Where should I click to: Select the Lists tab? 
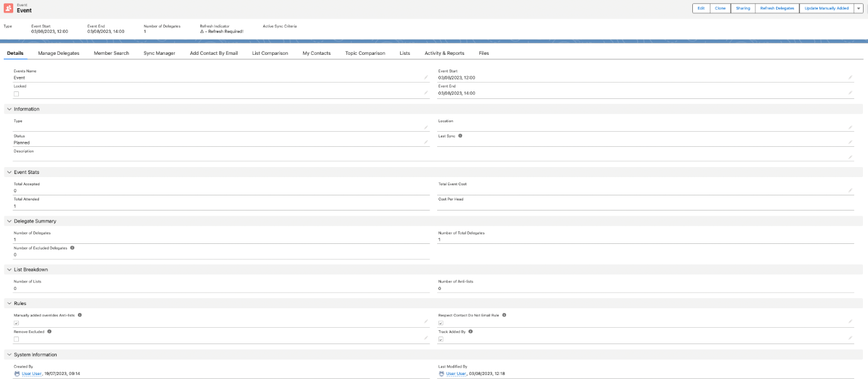click(405, 53)
